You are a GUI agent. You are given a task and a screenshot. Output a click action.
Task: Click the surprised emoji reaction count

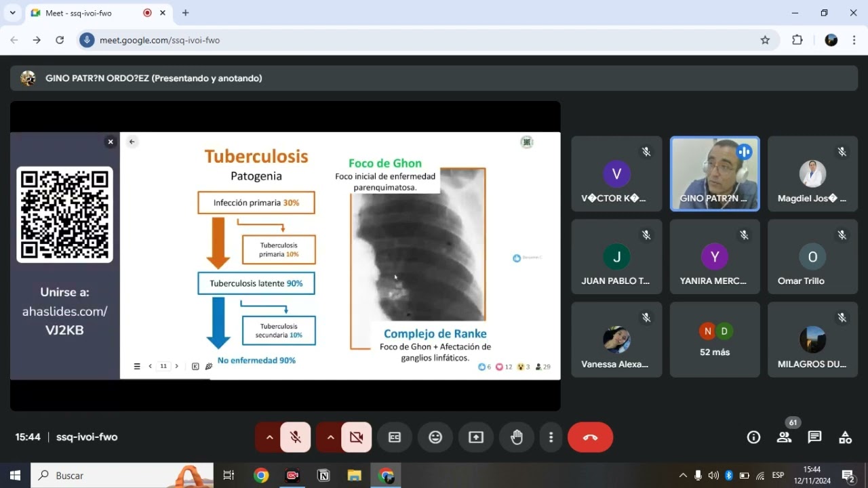coord(524,367)
